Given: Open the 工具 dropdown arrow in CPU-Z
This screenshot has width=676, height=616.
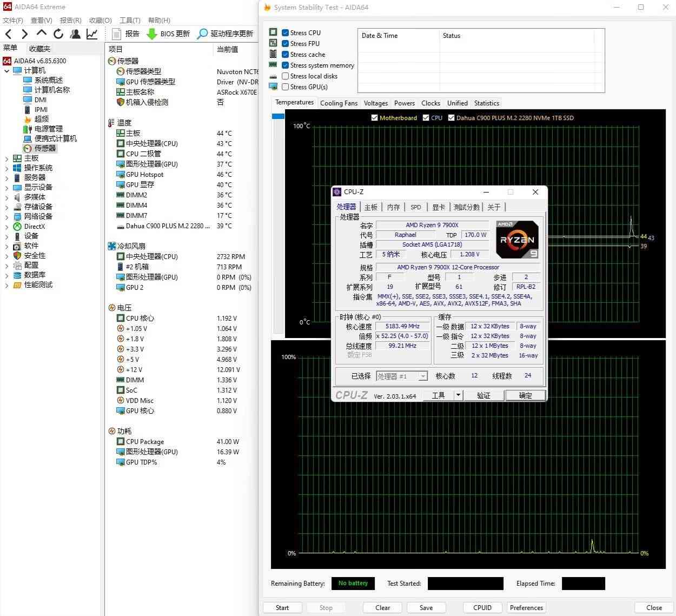Looking at the screenshot, I should pyautogui.click(x=458, y=395).
